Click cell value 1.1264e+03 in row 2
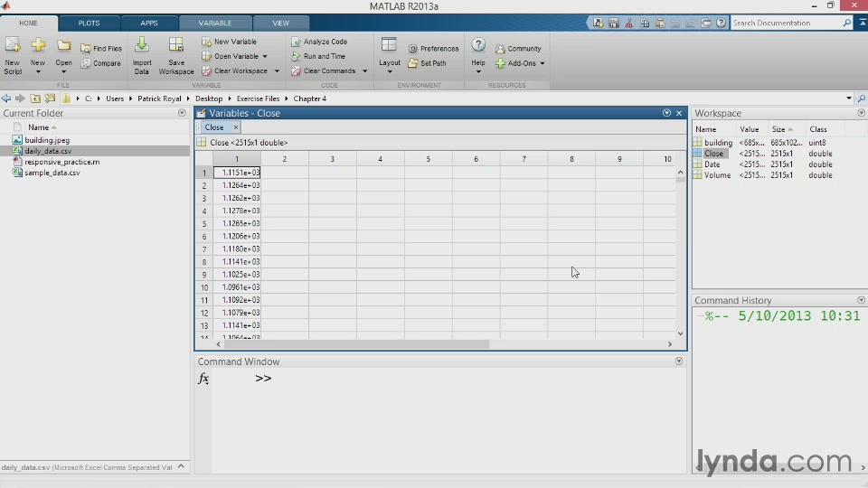 (237, 185)
